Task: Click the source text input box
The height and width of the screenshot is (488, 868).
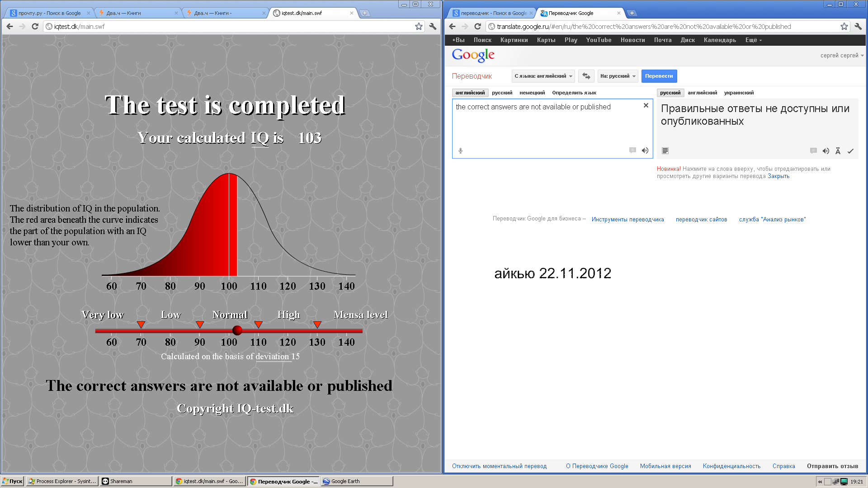Action: pyautogui.click(x=552, y=128)
